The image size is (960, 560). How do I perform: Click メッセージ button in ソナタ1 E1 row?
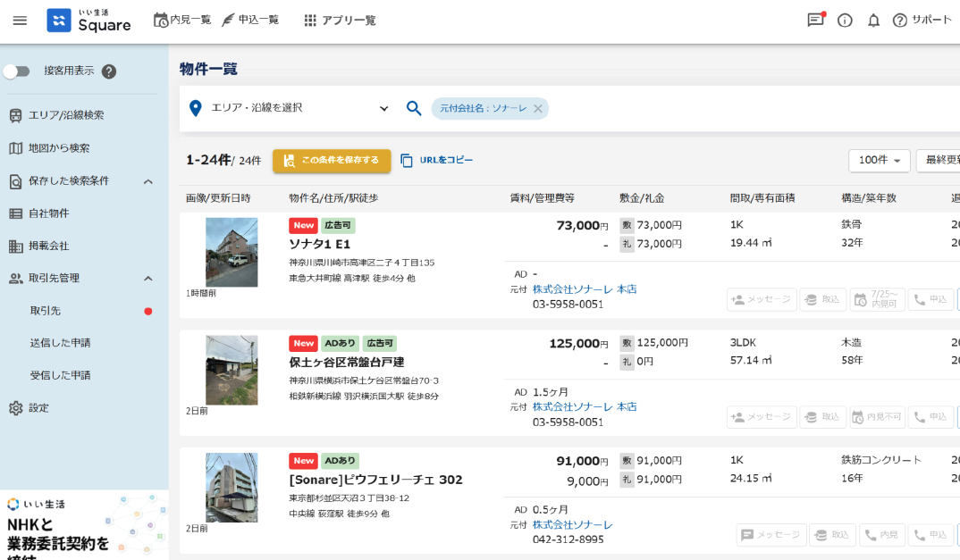pyautogui.click(x=762, y=299)
